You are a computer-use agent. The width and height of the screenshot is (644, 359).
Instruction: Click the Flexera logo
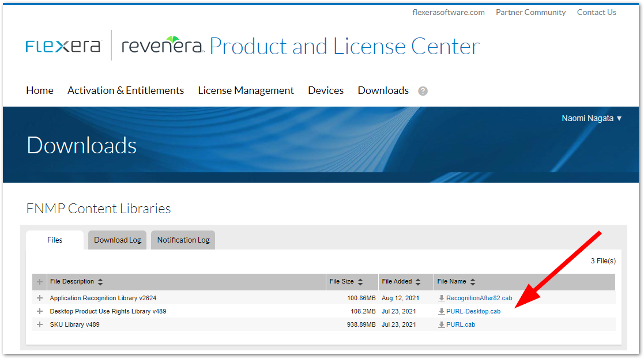click(x=63, y=46)
